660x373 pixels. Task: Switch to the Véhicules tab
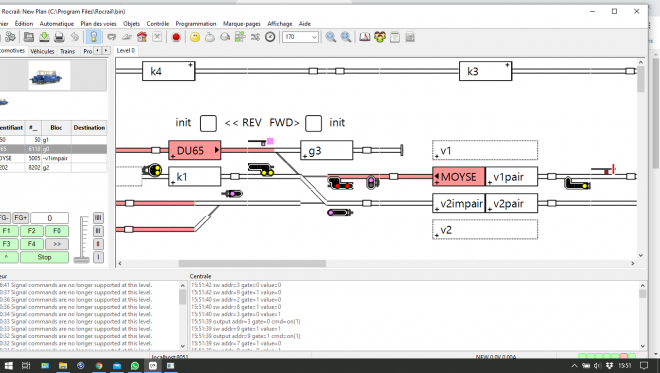[x=43, y=51]
